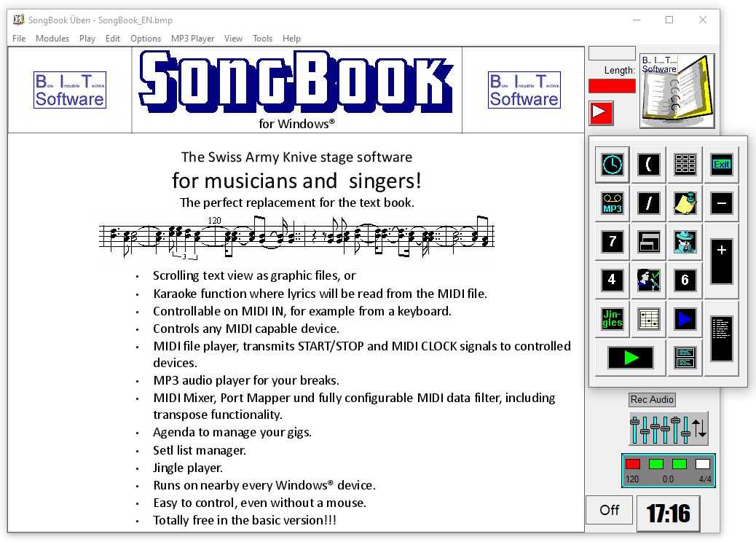The image size is (756, 542).
Task: Click the tall plus keypad button
Action: coord(721,261)
